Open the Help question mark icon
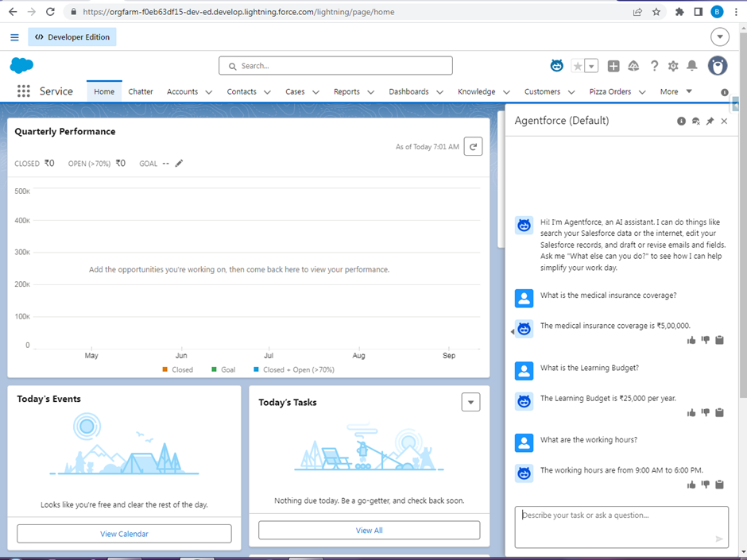This screenshot has height=560, width=747. (654, 66)
